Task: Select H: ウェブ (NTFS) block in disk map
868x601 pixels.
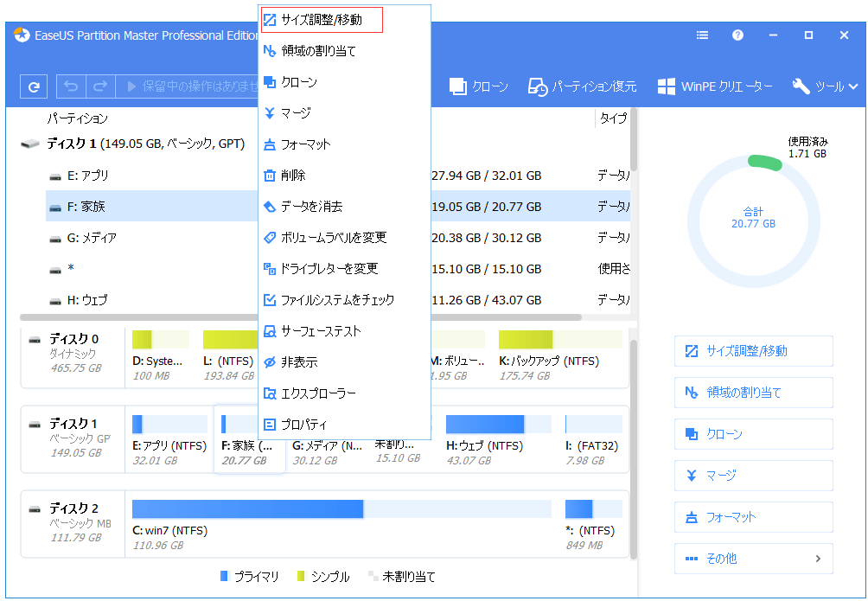Action: 498,440
